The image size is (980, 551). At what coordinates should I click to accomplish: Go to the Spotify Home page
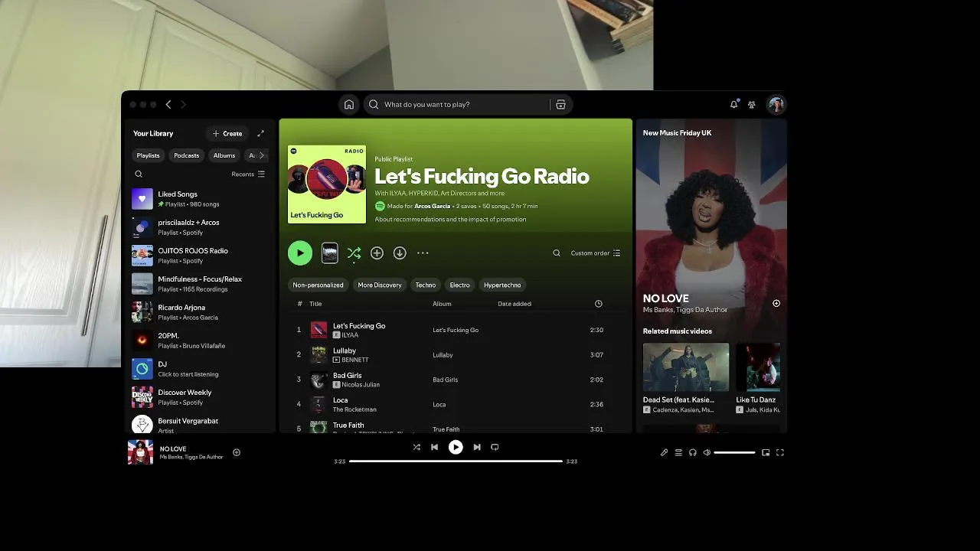[x=349, y=105]
